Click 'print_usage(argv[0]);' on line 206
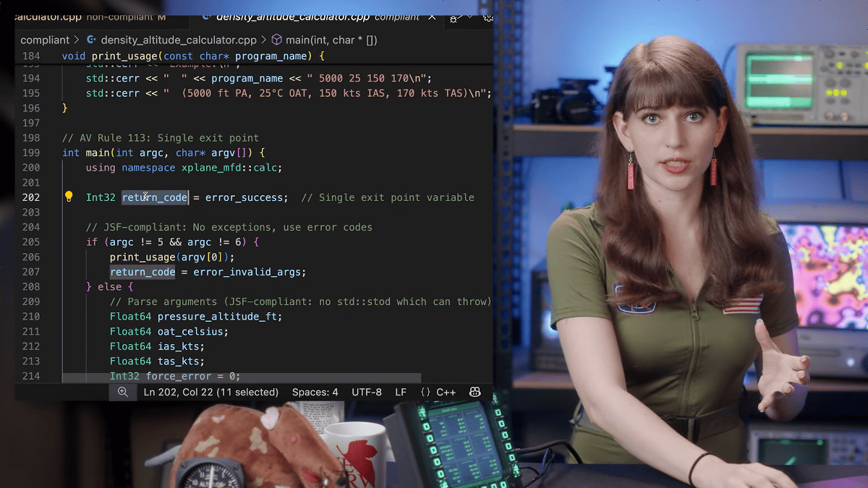Image resolution: width=868 pixels, height=488 pixels. tap(172, 257)
